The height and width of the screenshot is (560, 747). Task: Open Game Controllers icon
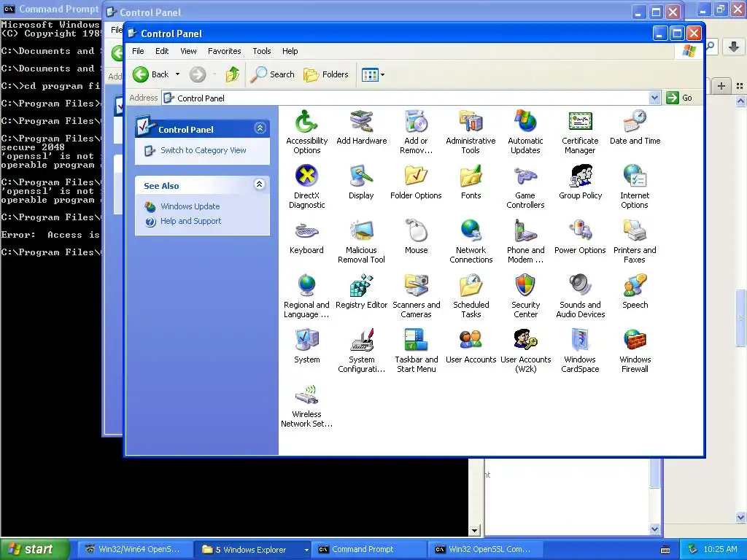(x=525, y=187)
